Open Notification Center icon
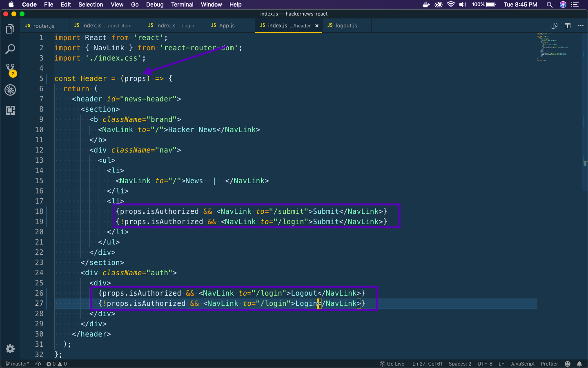588x368 pixels. click(575, 4)
